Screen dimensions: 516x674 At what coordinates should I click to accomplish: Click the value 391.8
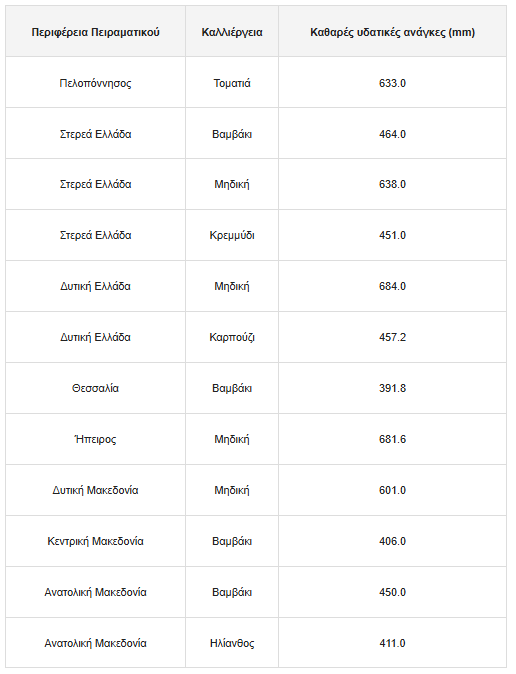pos(392,388)
